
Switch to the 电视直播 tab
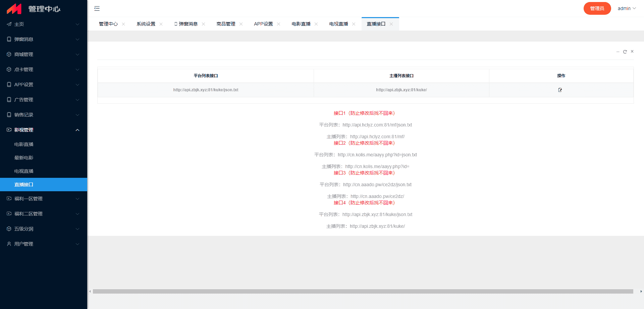[338, 24]
